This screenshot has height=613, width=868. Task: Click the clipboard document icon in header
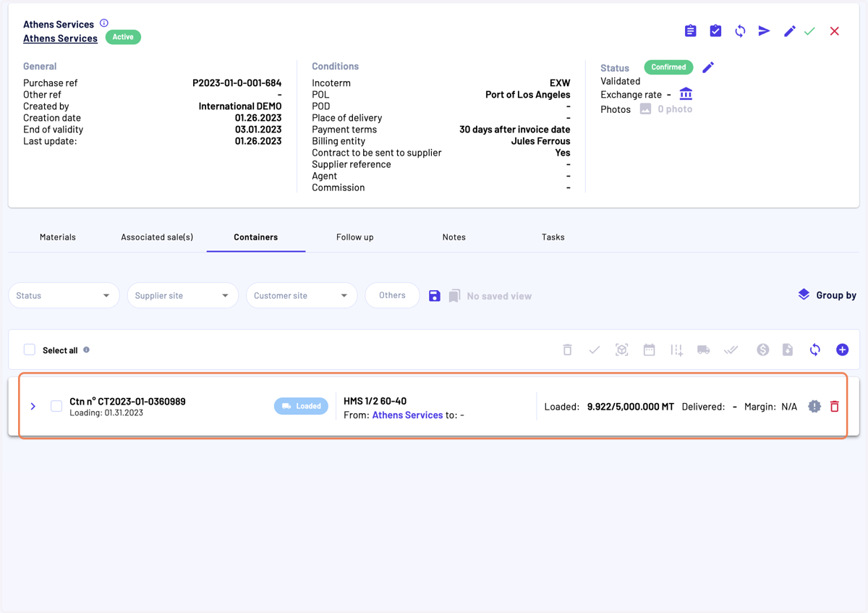[691, 31]
